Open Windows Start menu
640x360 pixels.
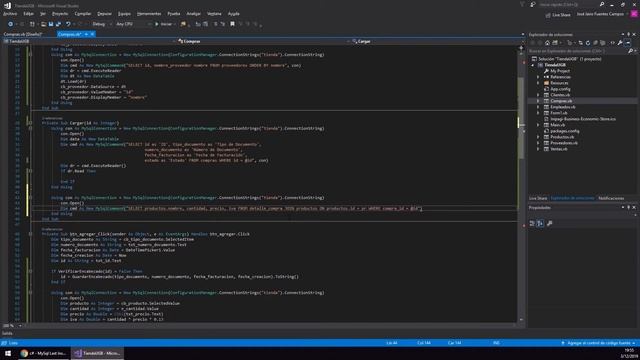[x=8, y=353]
